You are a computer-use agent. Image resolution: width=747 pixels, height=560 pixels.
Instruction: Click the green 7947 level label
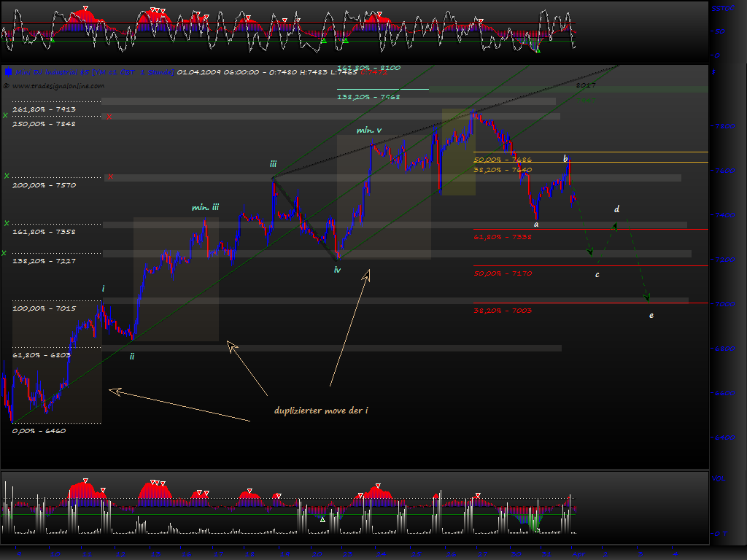[x=586, y=101]
